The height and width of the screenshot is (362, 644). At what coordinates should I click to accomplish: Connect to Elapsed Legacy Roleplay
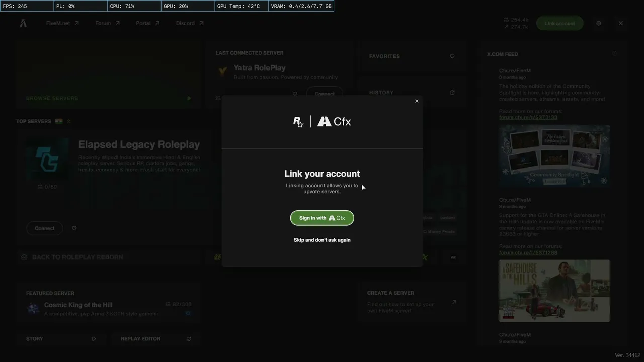[x=44, y=228]
